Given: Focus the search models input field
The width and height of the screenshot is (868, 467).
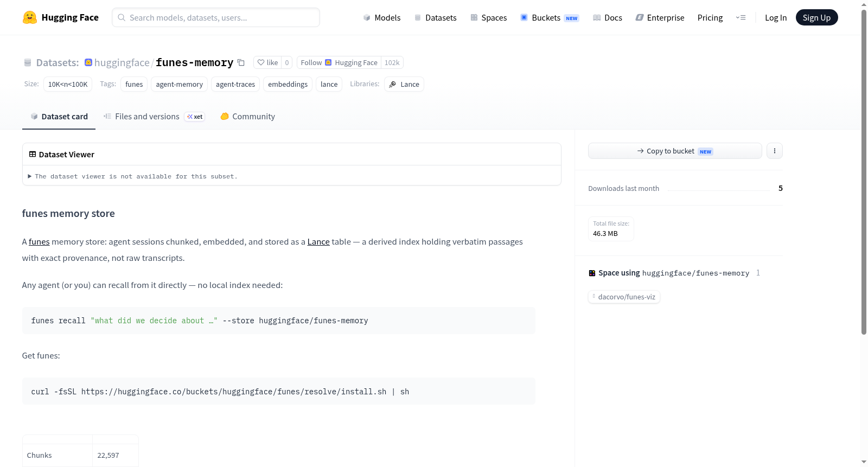Looking at the screenshot, I should tap(216, 17).
